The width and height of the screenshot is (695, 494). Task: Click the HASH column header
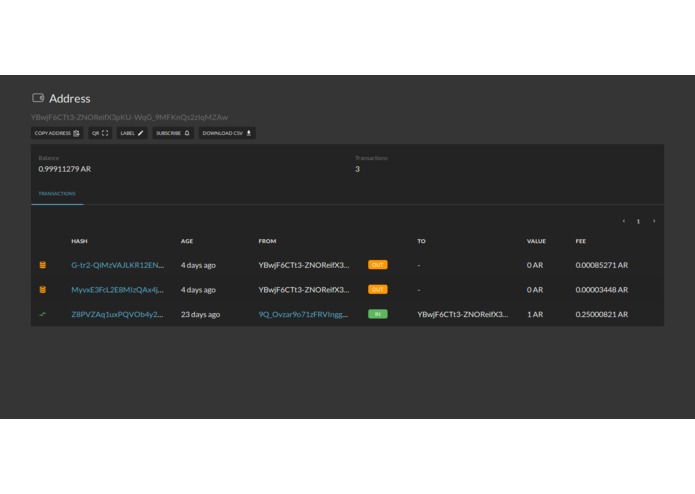[79, 241]
